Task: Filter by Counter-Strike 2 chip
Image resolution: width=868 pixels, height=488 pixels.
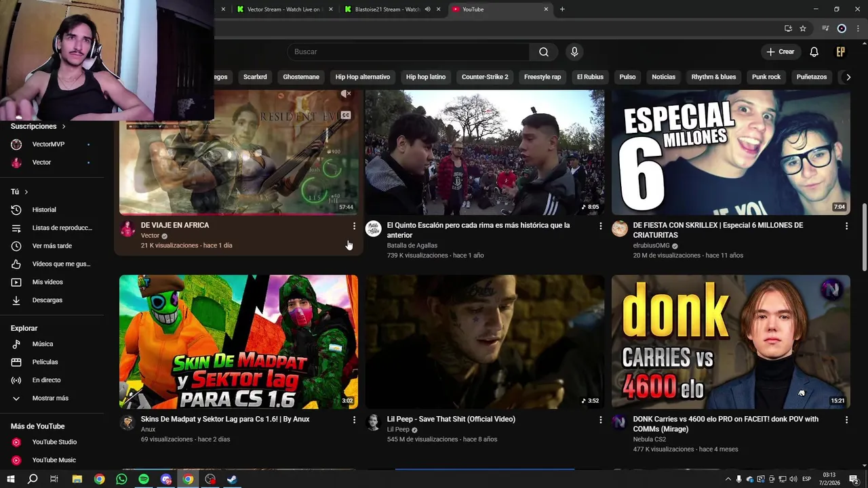Action: (485, 77)
